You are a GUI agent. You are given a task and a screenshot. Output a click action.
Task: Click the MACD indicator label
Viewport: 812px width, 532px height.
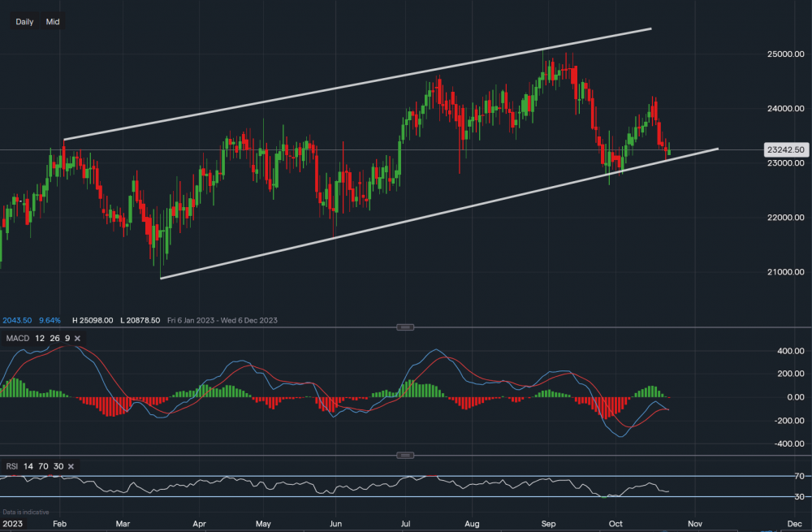pos(17,337)
